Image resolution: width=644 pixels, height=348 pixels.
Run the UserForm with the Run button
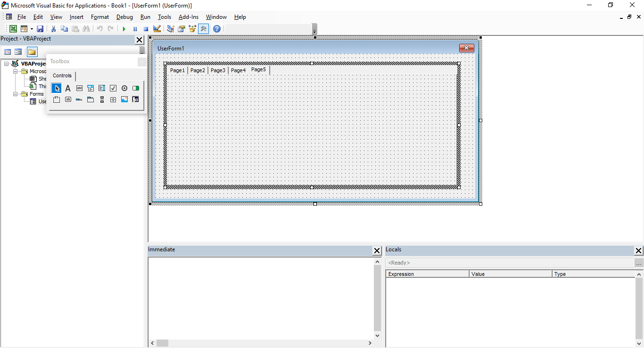tap(124, 28)
